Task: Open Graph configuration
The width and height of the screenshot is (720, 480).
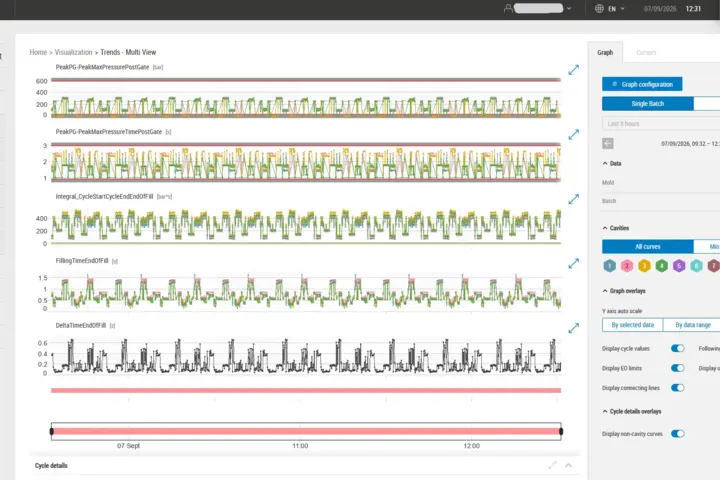Action: tap(642, 84)
